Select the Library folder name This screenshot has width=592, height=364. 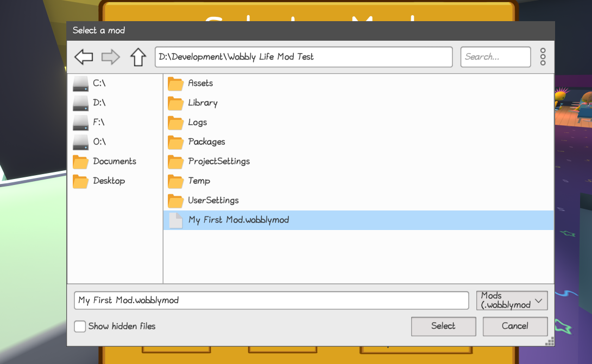(203, 103)
